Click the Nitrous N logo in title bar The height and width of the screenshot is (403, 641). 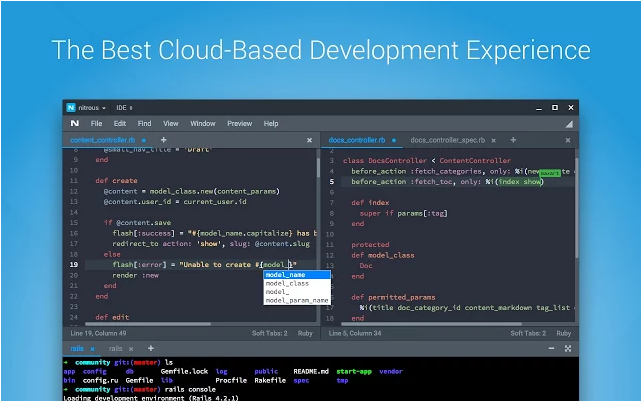pyautogui.click(x=71, y=107)
